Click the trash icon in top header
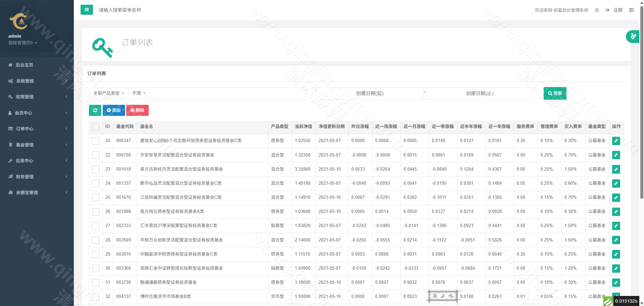 597,10
